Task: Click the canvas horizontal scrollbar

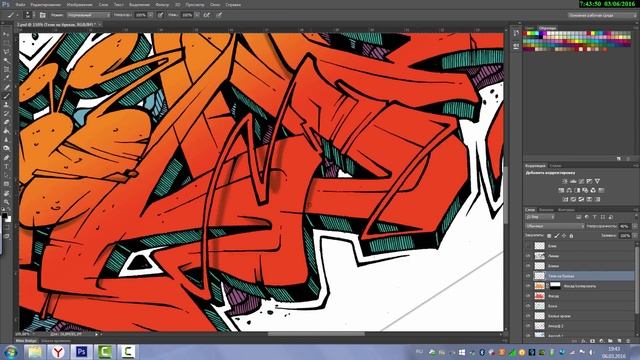Action: 316,334
